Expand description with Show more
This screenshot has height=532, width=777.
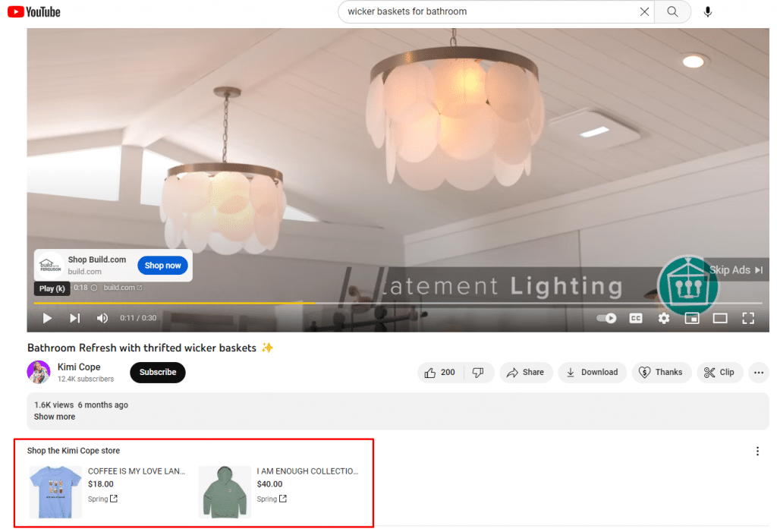(55, 417)
